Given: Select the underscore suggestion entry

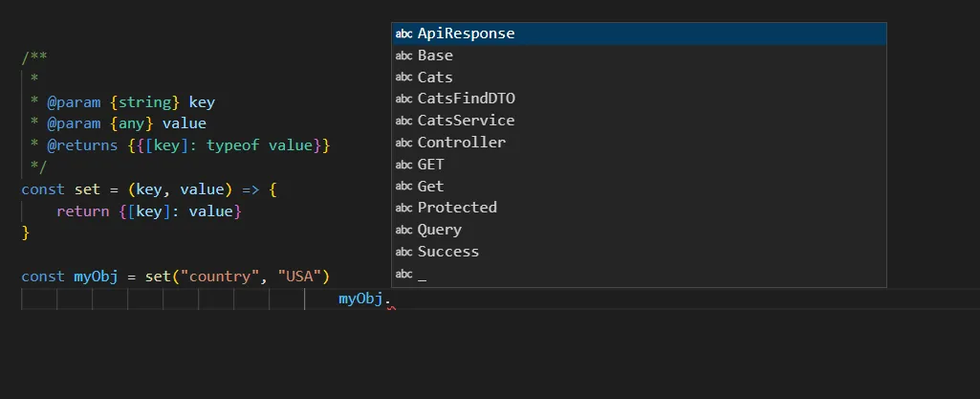Looking at the screenshot, I should (422, 275).
